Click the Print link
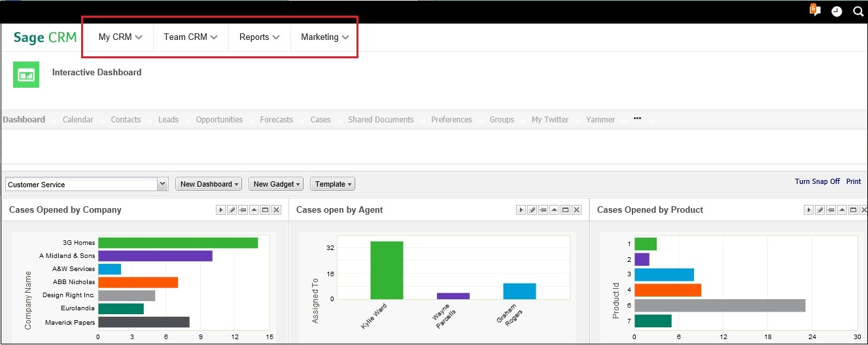Image resolution: width=868 pixels, height=345 pixels. click(x=854, y=181)
